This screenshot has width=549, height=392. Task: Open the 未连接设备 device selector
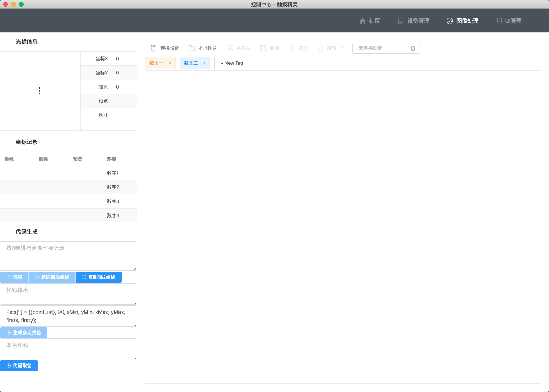(386, 48)
